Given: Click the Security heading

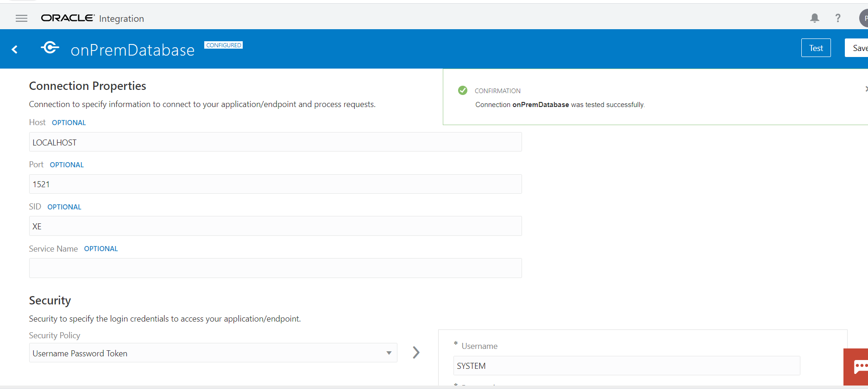Looking at the screenshot, I should (50, 300).
